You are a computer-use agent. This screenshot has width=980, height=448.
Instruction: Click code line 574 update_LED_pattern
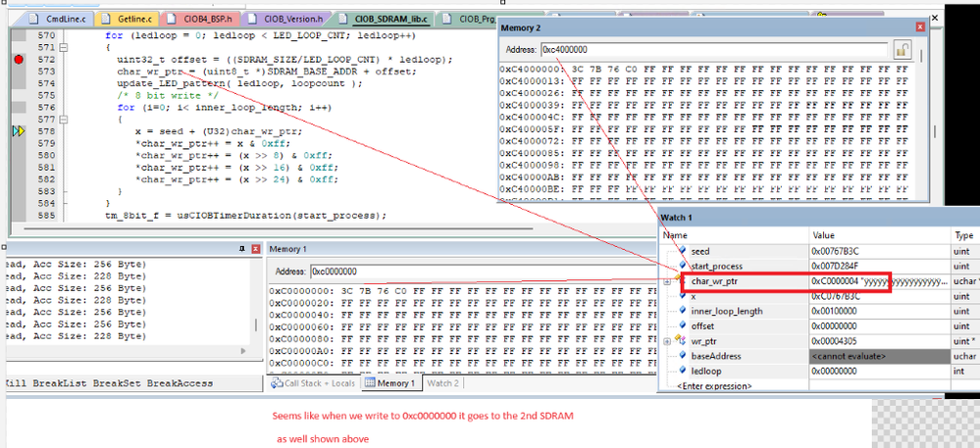pyautogui.click(x=239, y=83)
